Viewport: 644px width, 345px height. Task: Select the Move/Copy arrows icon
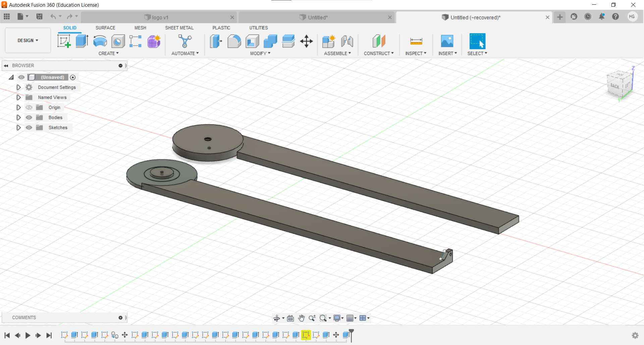[306, 41]
